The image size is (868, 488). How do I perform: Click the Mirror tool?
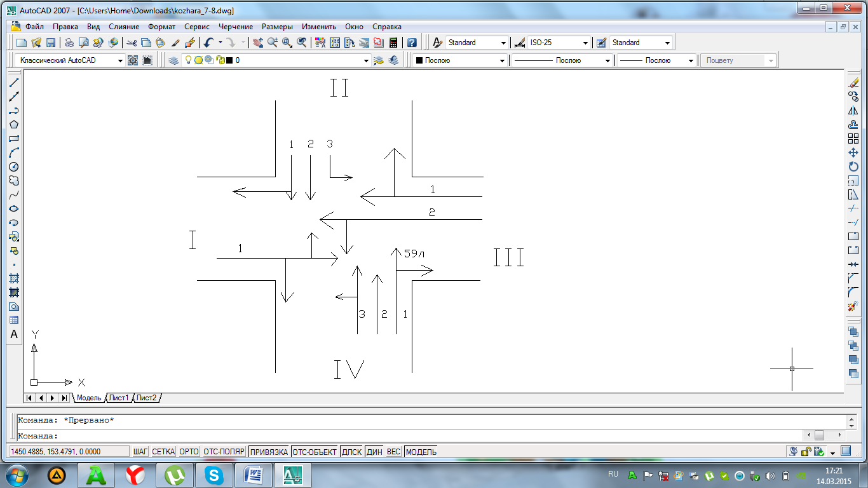click(853, 111)
